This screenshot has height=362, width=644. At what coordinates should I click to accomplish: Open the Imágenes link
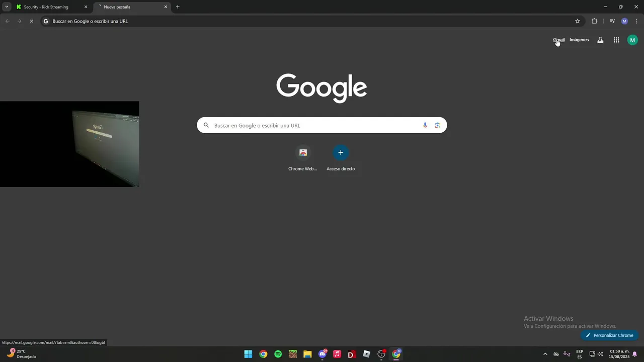[x=579, y=40]
